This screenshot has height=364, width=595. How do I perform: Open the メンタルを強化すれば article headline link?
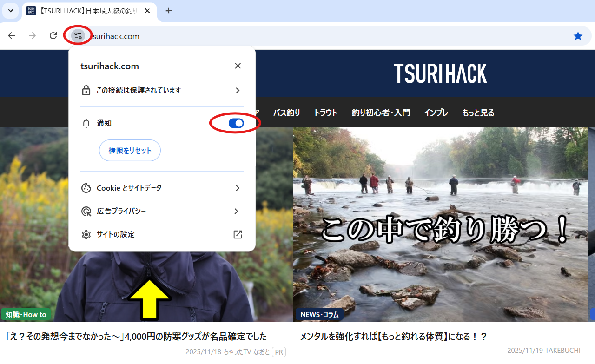tap(393, 337)
